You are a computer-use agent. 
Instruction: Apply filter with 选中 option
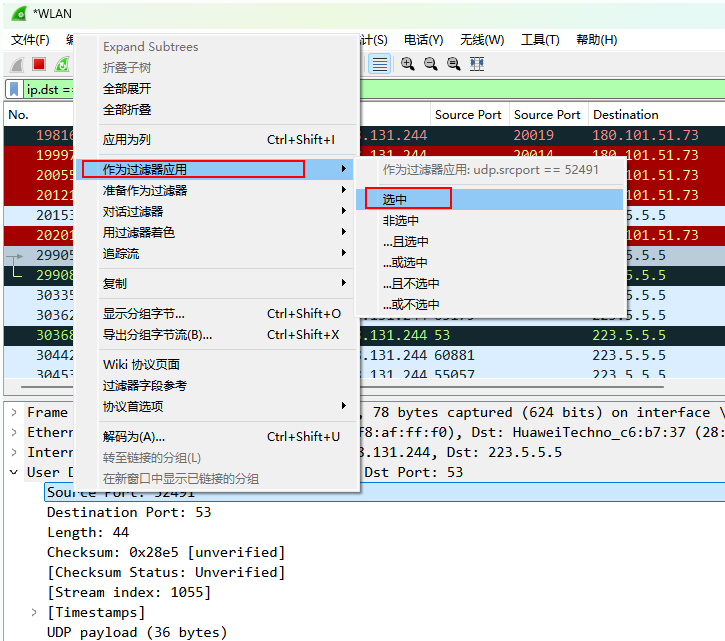pos(490,199)
